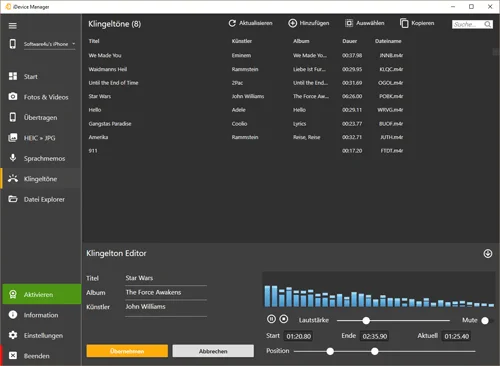Click the iPhone device icon
Screen dimensions: 500x366
13,44
